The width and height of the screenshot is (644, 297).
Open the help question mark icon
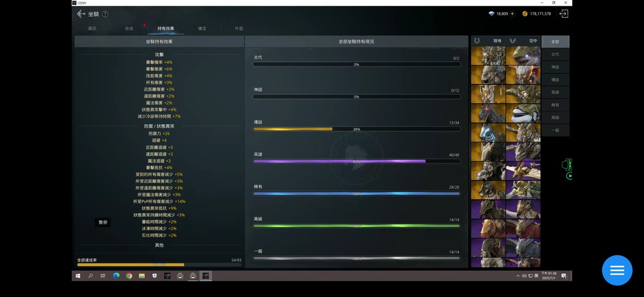point(105,14)
